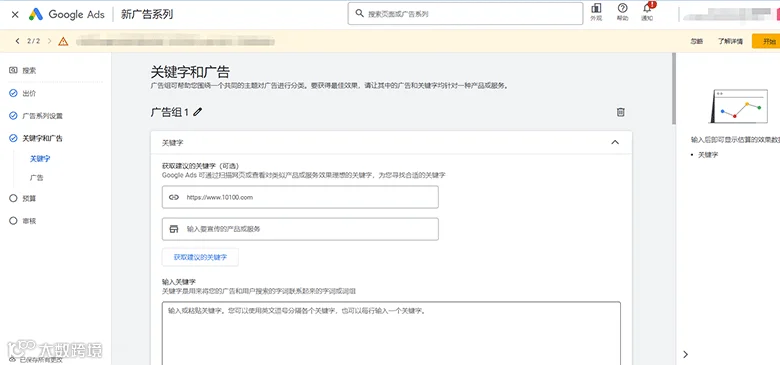Viewport: 780px width, 365px height.
Task: Click the 新广告系列 title text
Action: (x=147, y=14)
